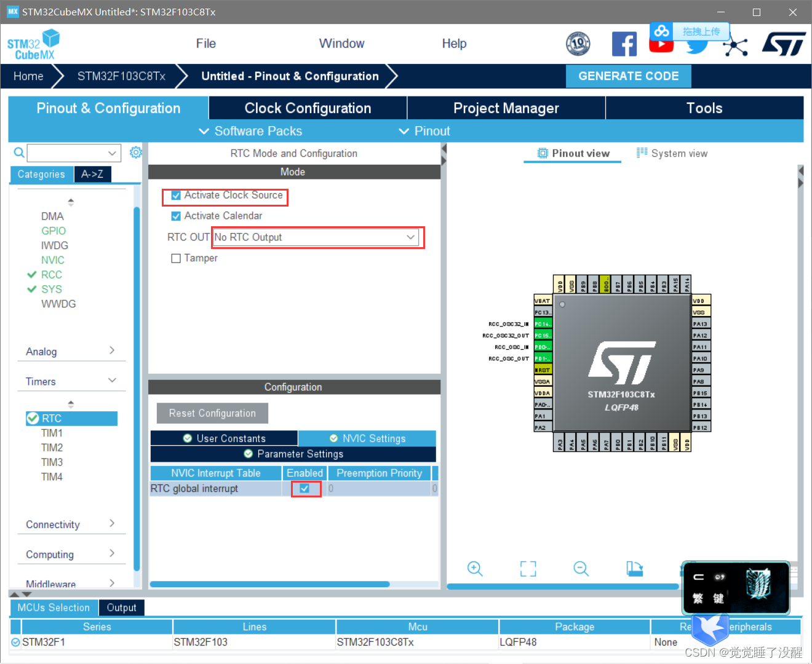The height and width of the screenshot is (664, 812).
Task: Fit the chip to view with frame icon
Action: (528, 569)
